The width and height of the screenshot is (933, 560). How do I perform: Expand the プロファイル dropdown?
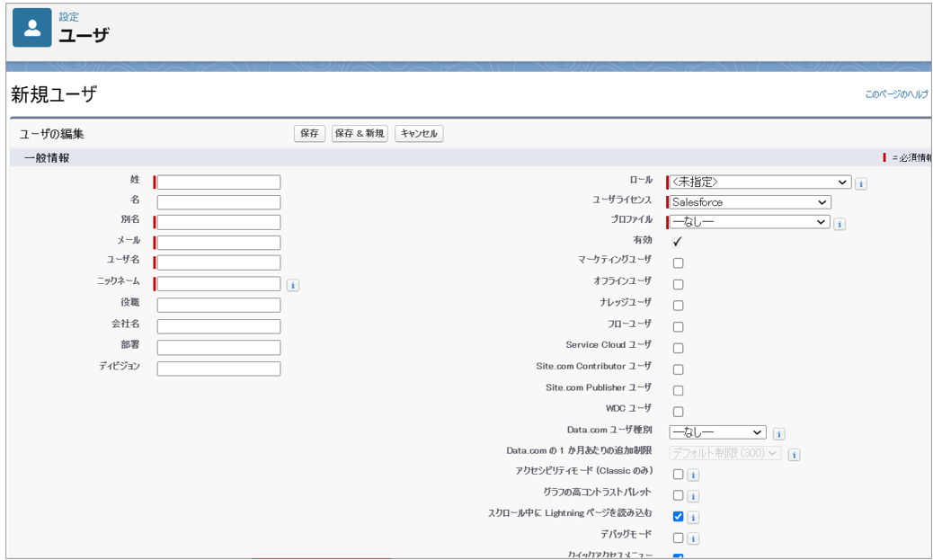(x=749, y=222)
